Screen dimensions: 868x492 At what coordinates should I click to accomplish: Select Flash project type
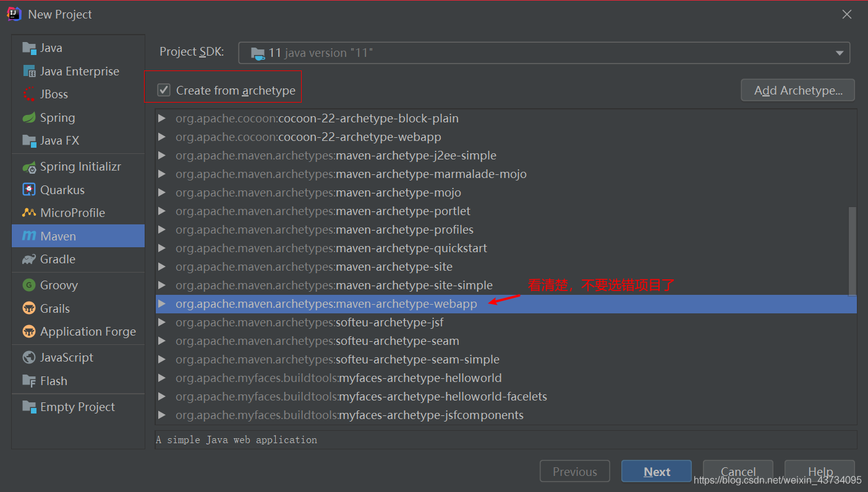[78, 381]
